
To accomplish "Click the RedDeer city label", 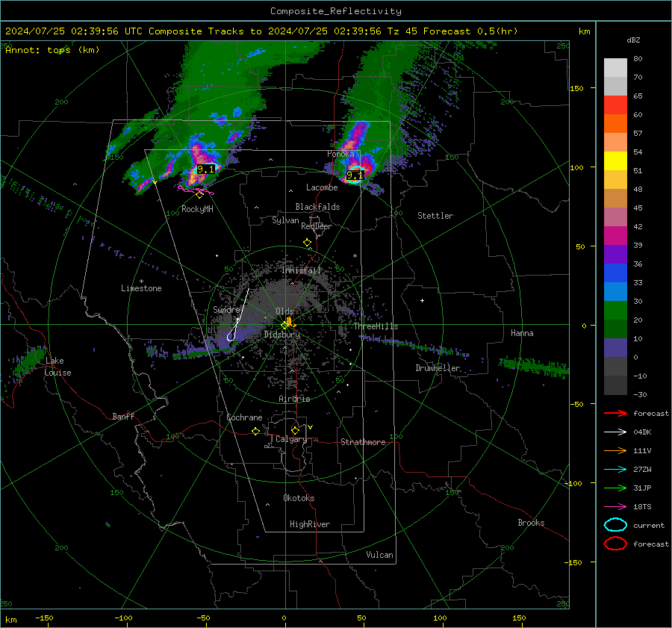I will [317, 226].
